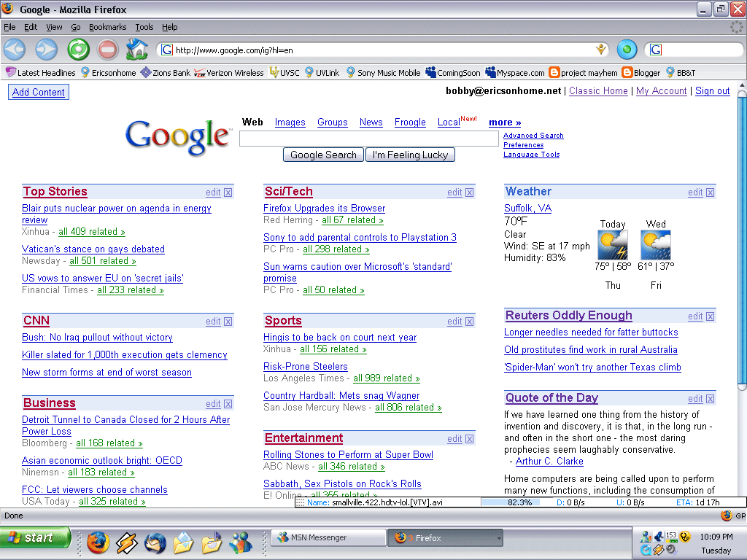Open the Help menu
The height and width of the screenshot is (560, 747).
169,27
